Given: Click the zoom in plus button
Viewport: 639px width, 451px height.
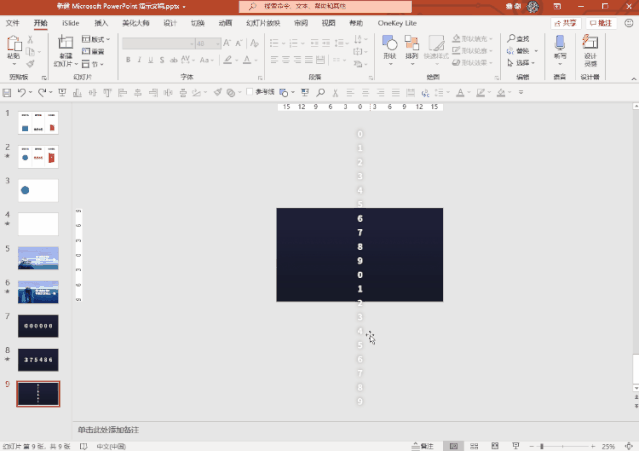Looking at the screenshot, I should click(x=593, y=447).
